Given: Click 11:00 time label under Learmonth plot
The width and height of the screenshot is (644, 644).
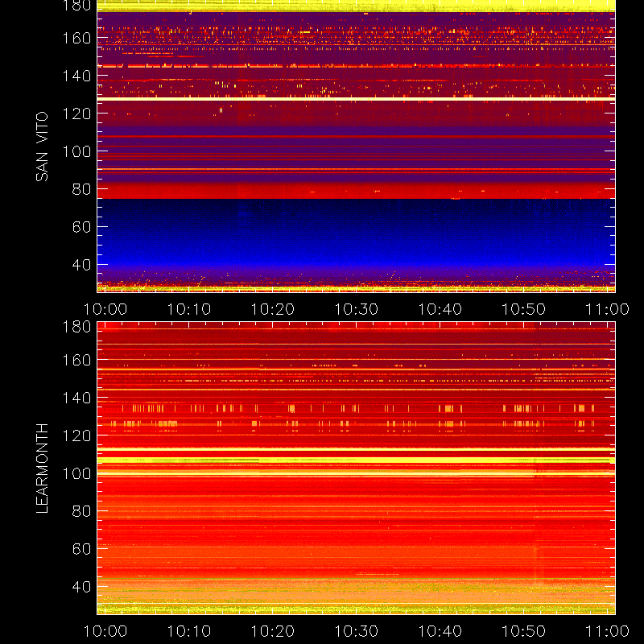Looking at the screenshot, I should click(x=607, y=631).
